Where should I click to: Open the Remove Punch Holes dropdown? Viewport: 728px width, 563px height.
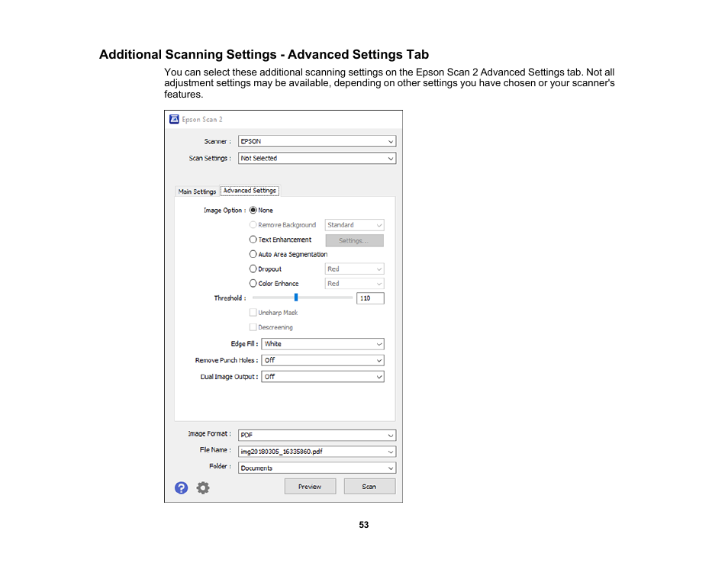(322, 360)
